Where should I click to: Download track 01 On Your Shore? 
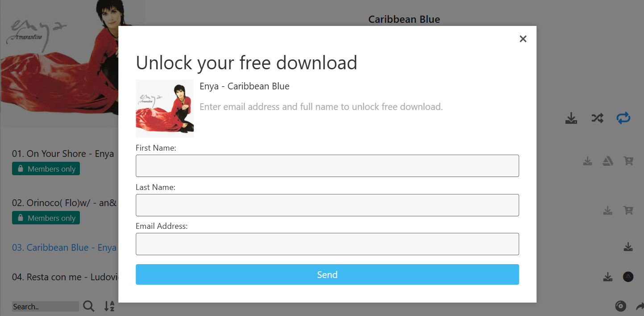(x=587, y=161)
